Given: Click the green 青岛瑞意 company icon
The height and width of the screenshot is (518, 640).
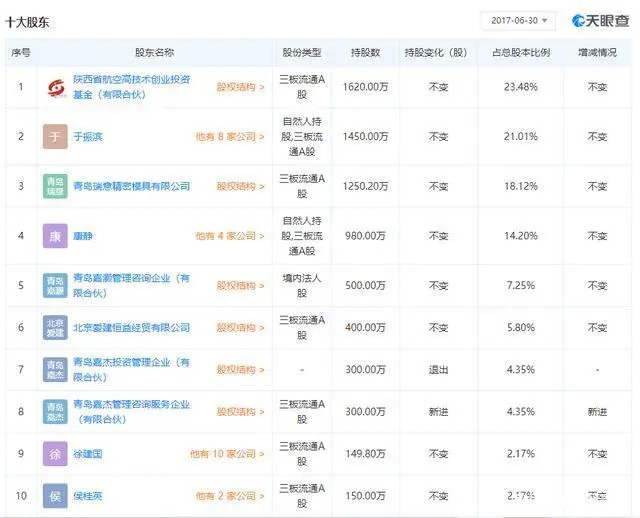Looking at the screenshot, I should click(x=55, y=186).
